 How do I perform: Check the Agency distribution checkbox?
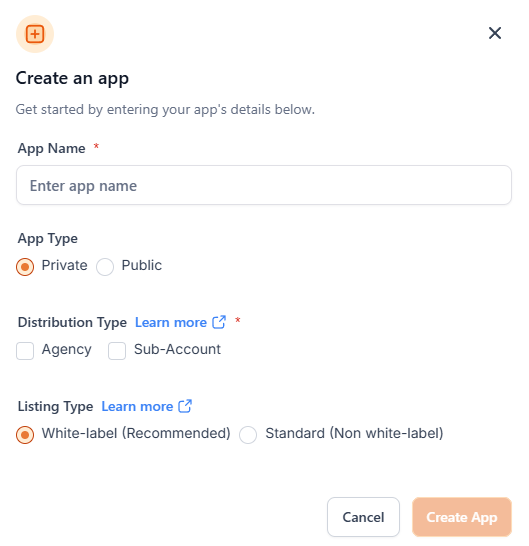click(x=25, y=351)
